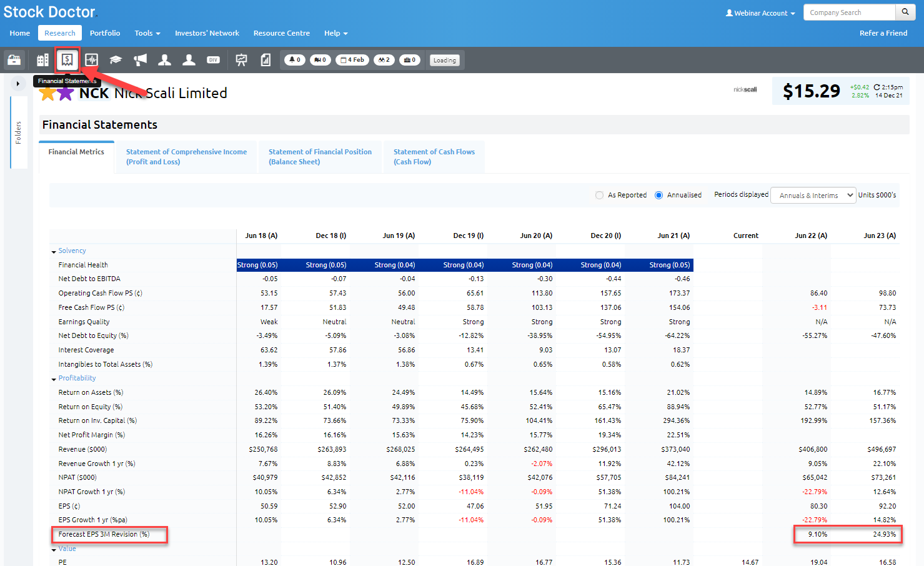Viewport: 924px width, 566px height.
Task: Click the Dec 19 (I) Strong (0.04) health cell
Action: point(464,265)
